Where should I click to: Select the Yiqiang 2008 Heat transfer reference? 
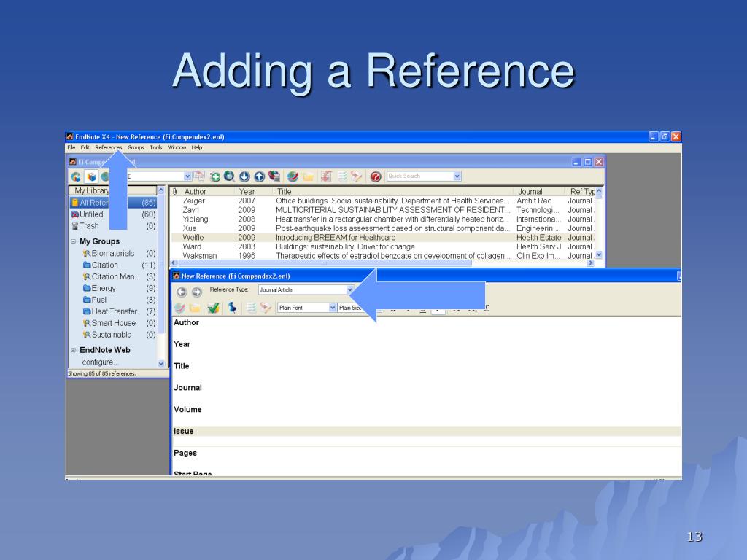click(x=384, y=219)
